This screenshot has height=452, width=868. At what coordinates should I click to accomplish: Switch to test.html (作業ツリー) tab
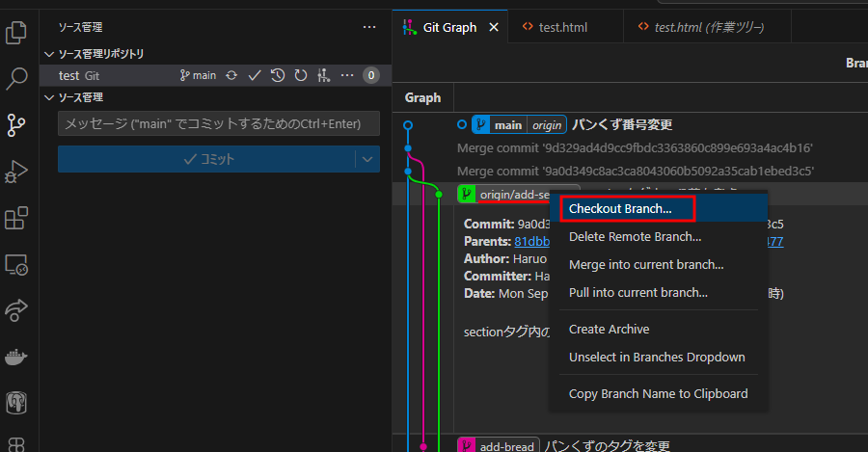pyautogui.click(x=709, y=27)
